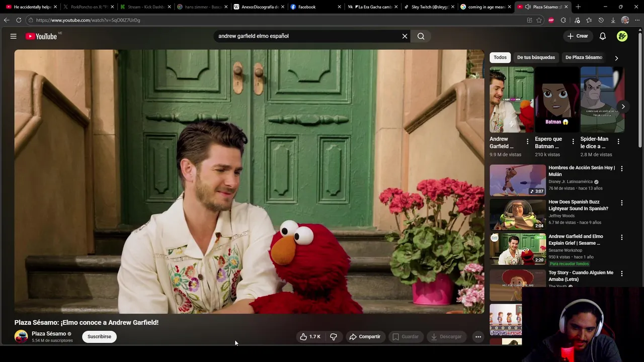Click the Compartir share button
Image resolution: width=644 pixels, height=362 pixels.
pos(365,337)
